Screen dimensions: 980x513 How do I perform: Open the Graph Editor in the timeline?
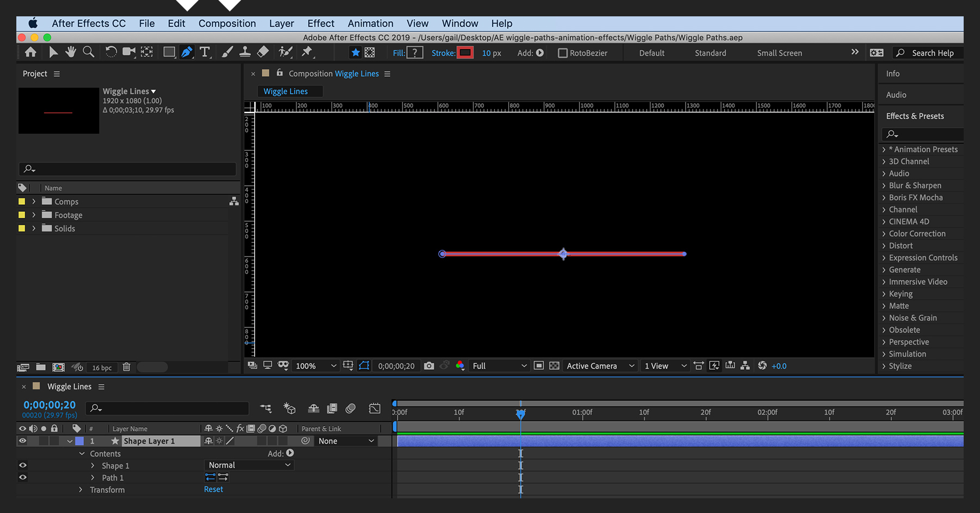[x=375, y=408]
